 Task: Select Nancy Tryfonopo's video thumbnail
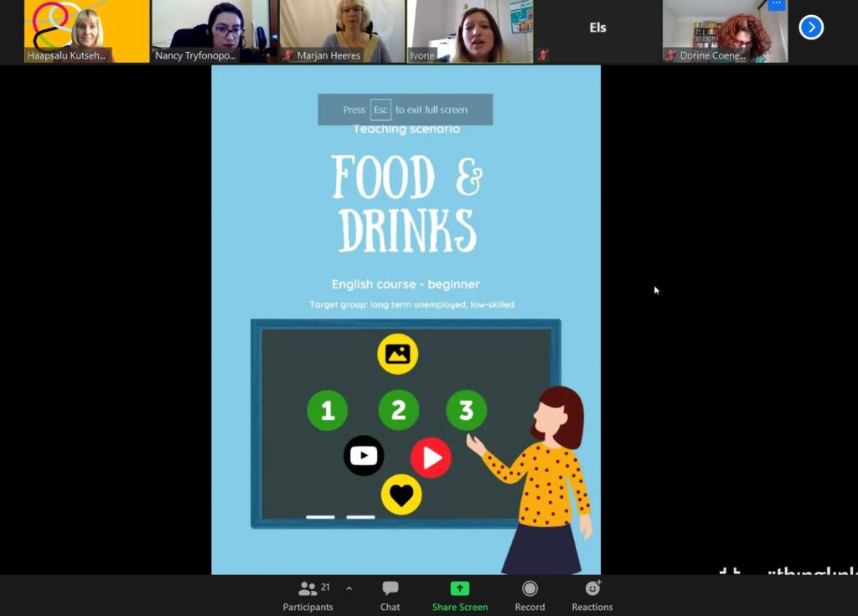(214, 31)
